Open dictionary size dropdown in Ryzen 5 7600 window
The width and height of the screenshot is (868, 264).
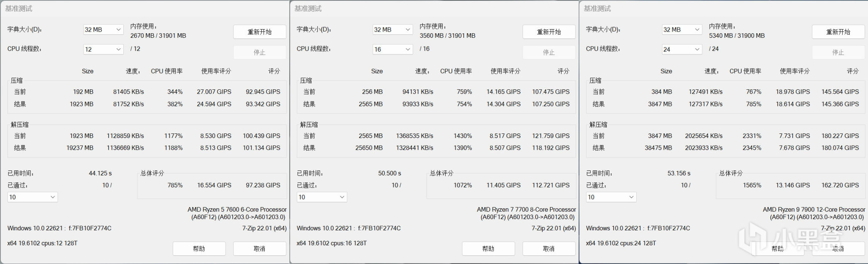103,30
